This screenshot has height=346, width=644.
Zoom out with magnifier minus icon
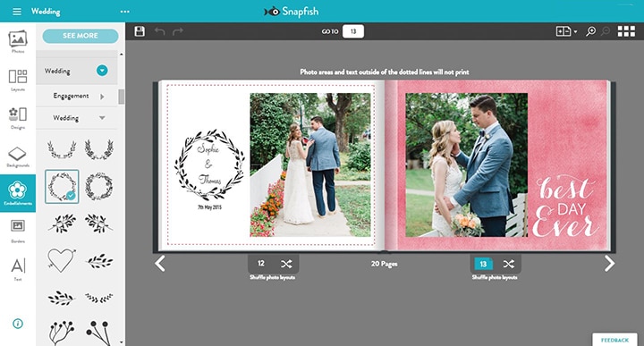pos(606,31)
